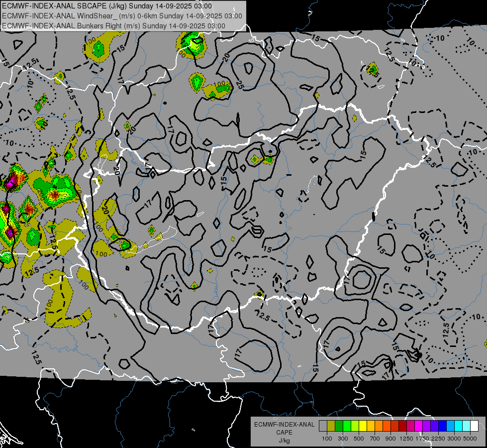The height and width of the screenshot is (448, 487).
Task: Click the legend tick label 1750
Action: (422, 439)
